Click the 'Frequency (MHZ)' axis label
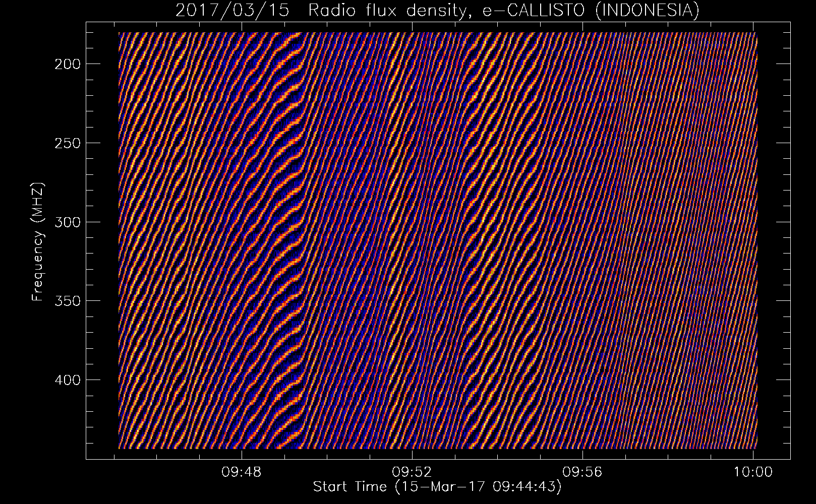The image size is (816, 504). pos(38,242)
